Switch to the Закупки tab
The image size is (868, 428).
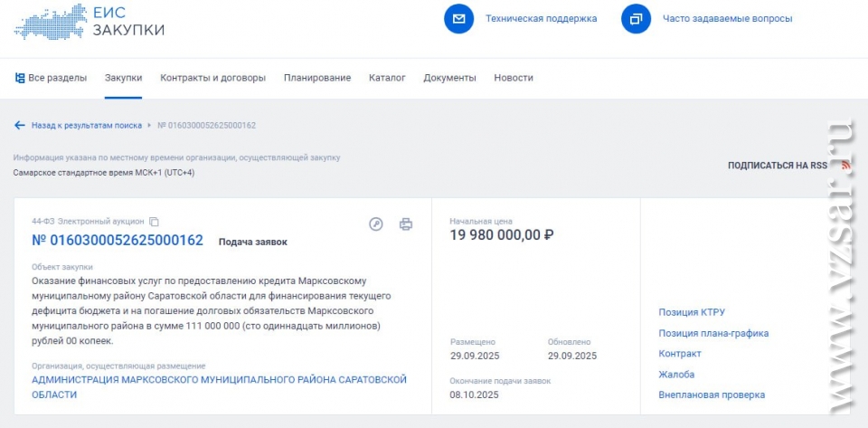click(123, 78)
